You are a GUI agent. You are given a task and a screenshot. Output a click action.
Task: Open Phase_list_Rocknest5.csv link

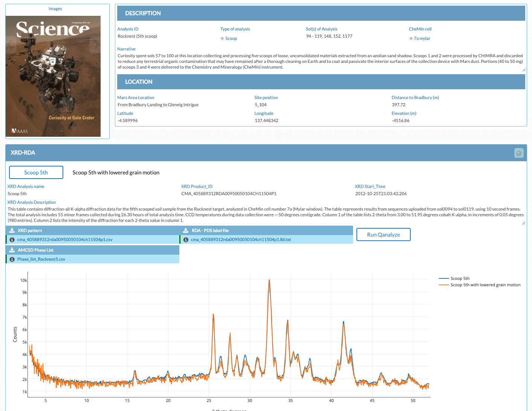41,259
